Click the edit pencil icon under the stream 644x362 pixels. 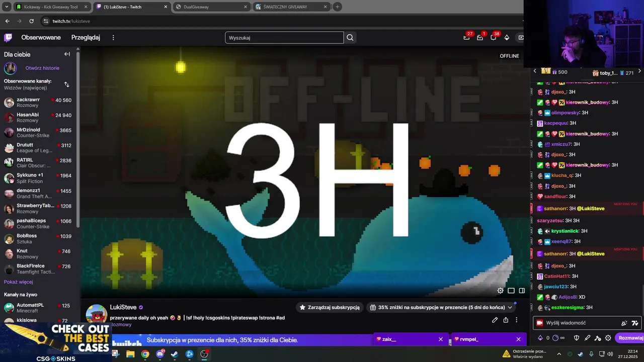click(x=495, y=320)
